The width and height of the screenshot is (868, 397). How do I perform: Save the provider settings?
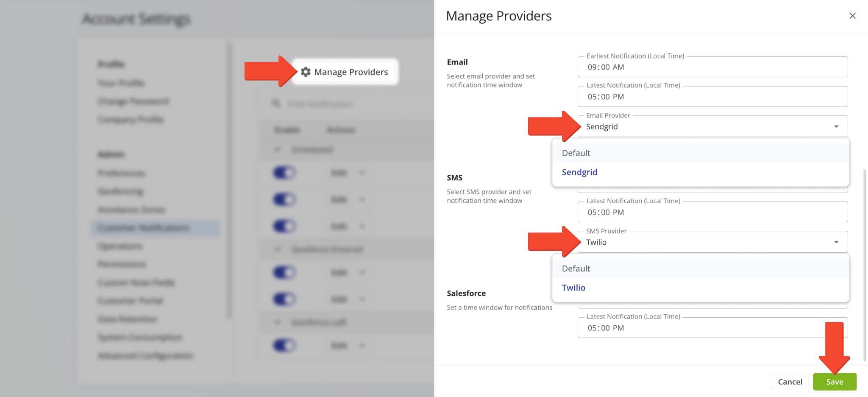tap(835, 382)
